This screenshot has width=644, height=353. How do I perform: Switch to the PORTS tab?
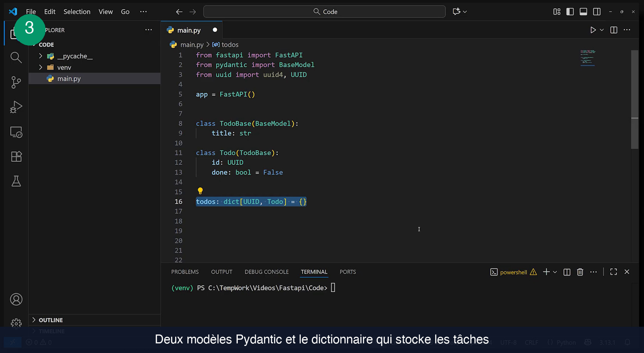coord(348,272)
